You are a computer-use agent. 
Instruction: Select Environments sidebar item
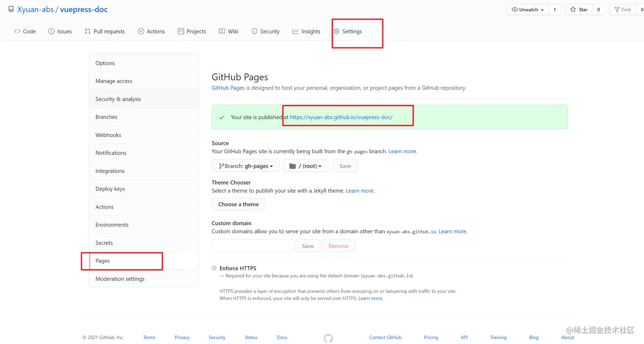pyautogui.click(x=144, y=225)
